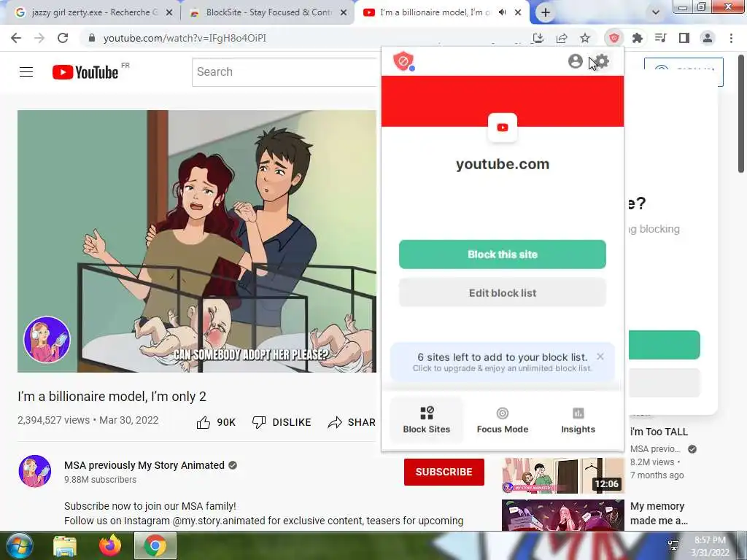Dismiss the sites left banner
Viewport: 747px width, 560px height.
pyautogui.click(x=600, y=356)
